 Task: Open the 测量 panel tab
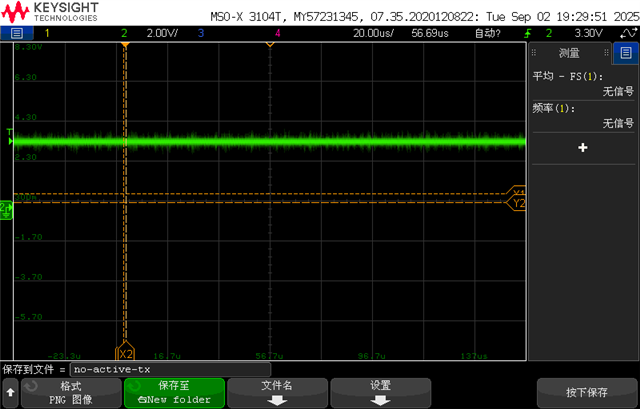[569, 53]
